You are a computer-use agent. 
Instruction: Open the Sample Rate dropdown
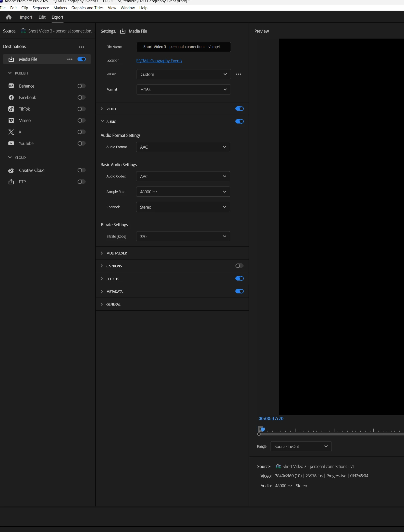pos(183,192)
